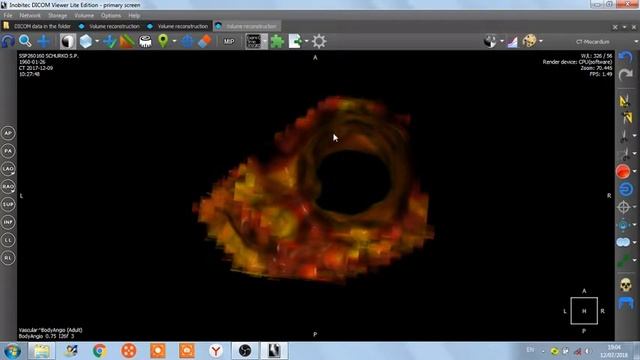
Task: Set view with the LL button
Action: 8,240
